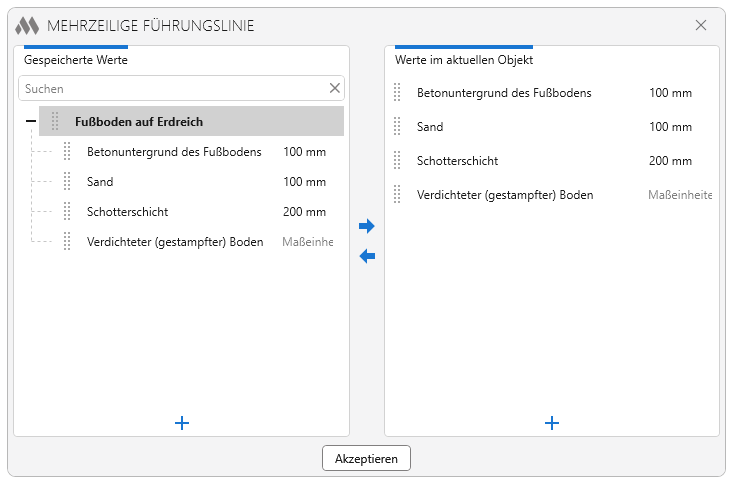Click 100 mm value of Sand in current object
Screen dimensions: 732x481
(670, 127)
